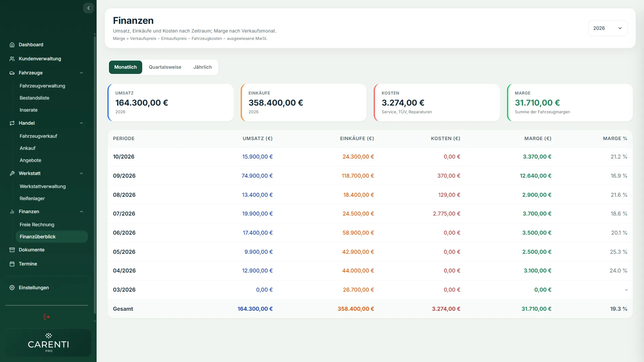Click the 25.3 % margin value

[x=619, y=252]
